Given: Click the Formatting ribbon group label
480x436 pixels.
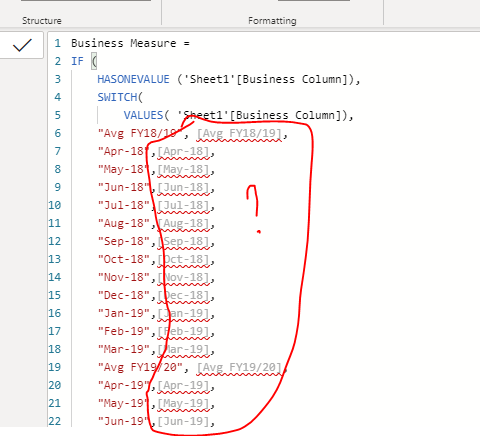Looking at the screenshot, I should click(x=272, y=21).
